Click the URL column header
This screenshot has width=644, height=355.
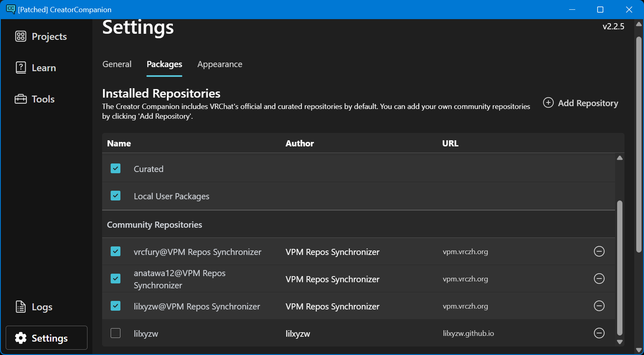(450, 143)
